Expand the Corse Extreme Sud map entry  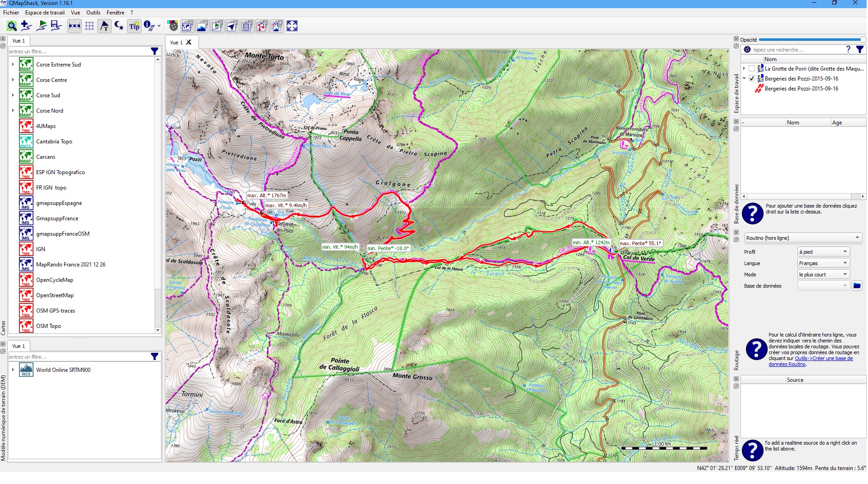(x=13, y=65)
